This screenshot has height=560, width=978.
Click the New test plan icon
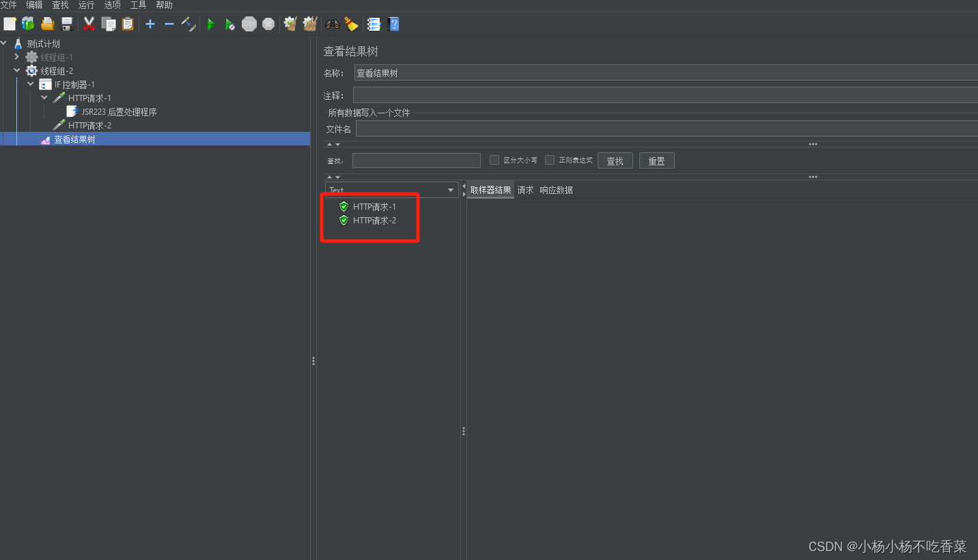point(10,24)
